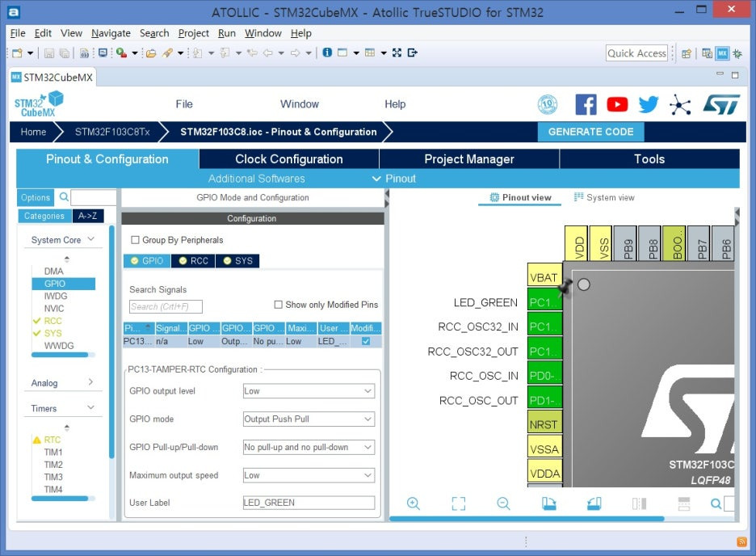Click the search icon beside Options

point(64,196)
